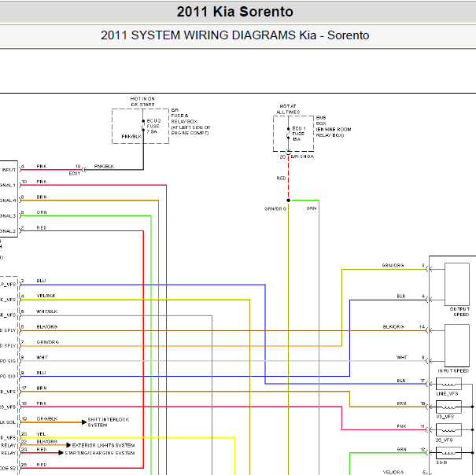Click the "EC01" connector label
The width and height of the screenshot is (476, 475).
pos(75,174)
